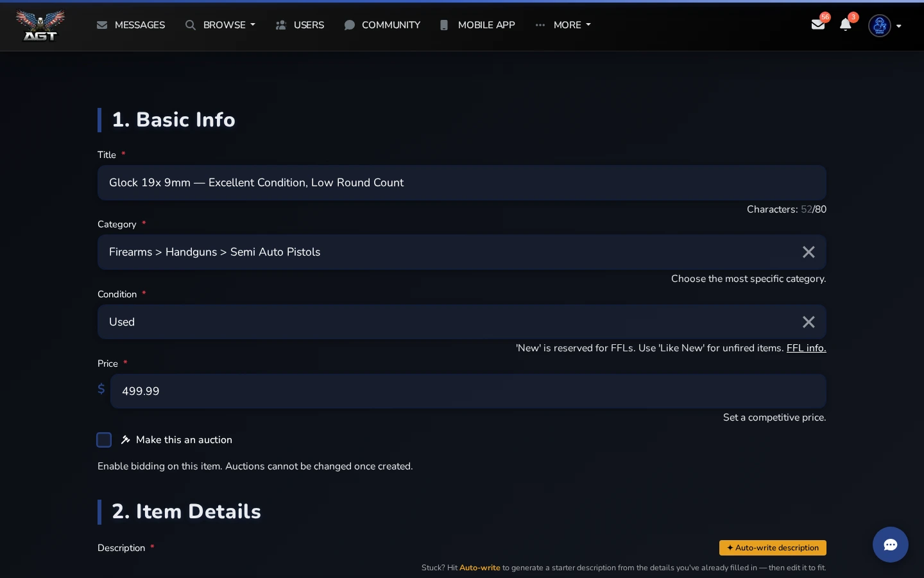
Task: Click the AGT eagle logo
Action: click(40, 26)
